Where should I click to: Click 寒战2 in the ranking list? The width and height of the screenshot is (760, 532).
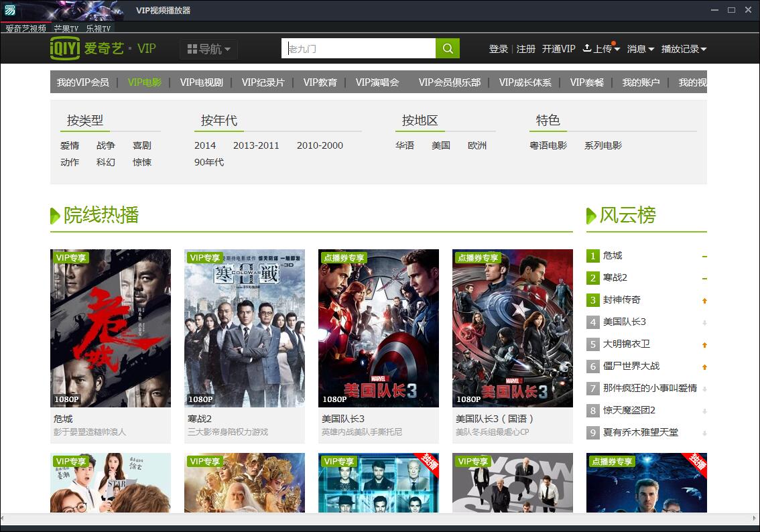point(615,277)
